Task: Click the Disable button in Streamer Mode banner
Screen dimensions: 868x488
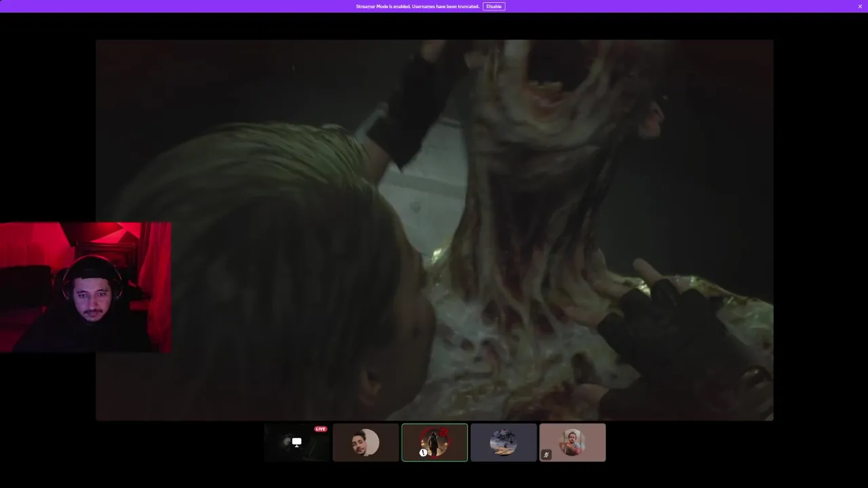Action: (494, 6)
